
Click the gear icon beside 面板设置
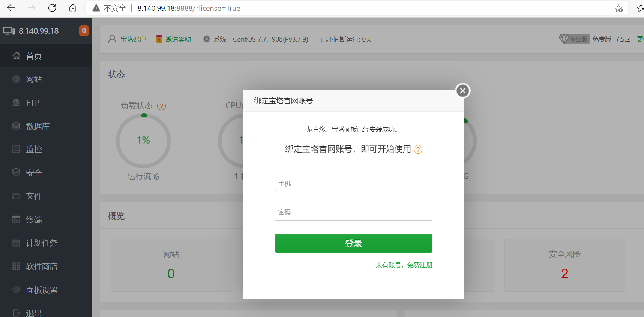coord(16,289)
